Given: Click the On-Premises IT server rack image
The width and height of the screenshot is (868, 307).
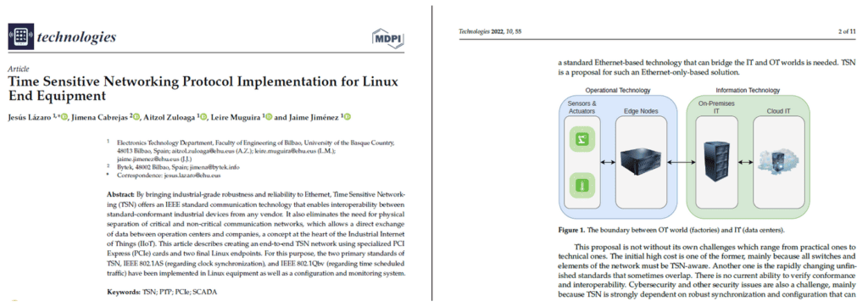Looking at the screenshot, I should [x=717, y=162].
